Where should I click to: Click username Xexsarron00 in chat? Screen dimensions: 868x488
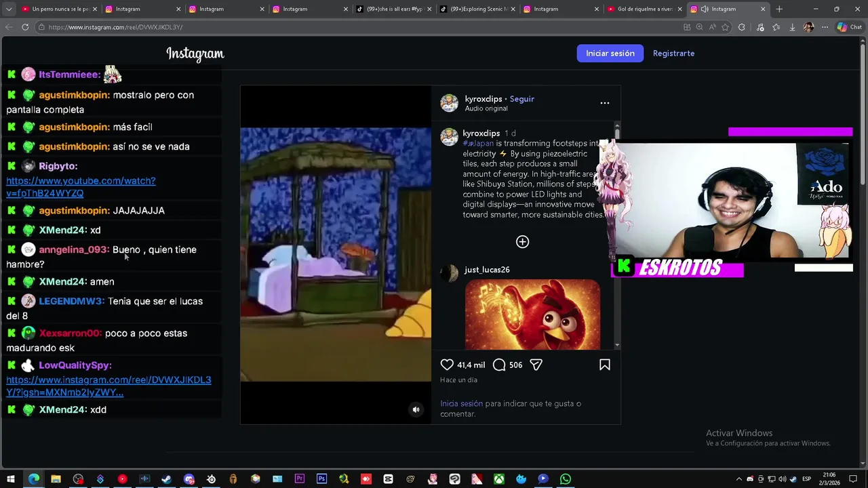pos(71,333)
